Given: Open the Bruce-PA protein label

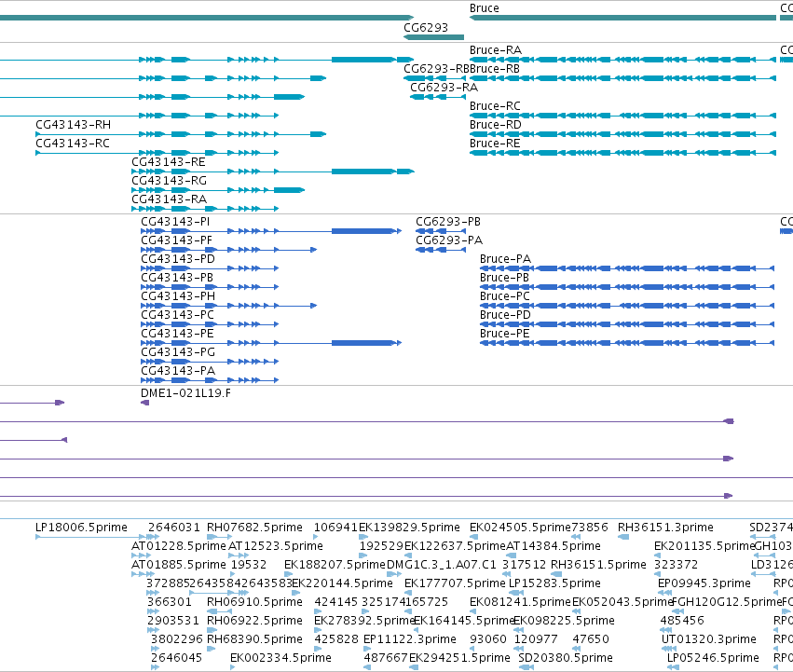Looking at the screenshot, I should (505, 259).
